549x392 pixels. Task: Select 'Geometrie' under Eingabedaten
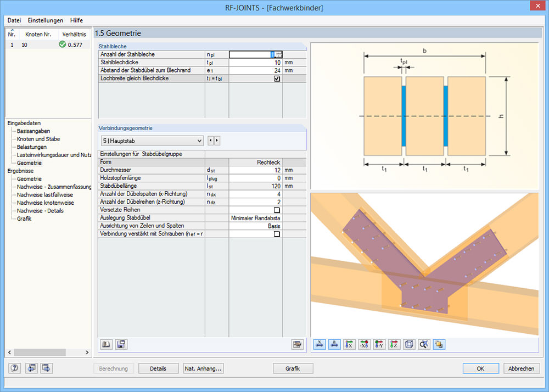tap(29, 163)
